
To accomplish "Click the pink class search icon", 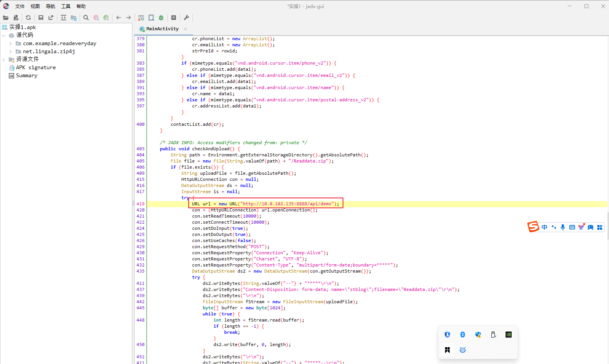I will (96, 18).
